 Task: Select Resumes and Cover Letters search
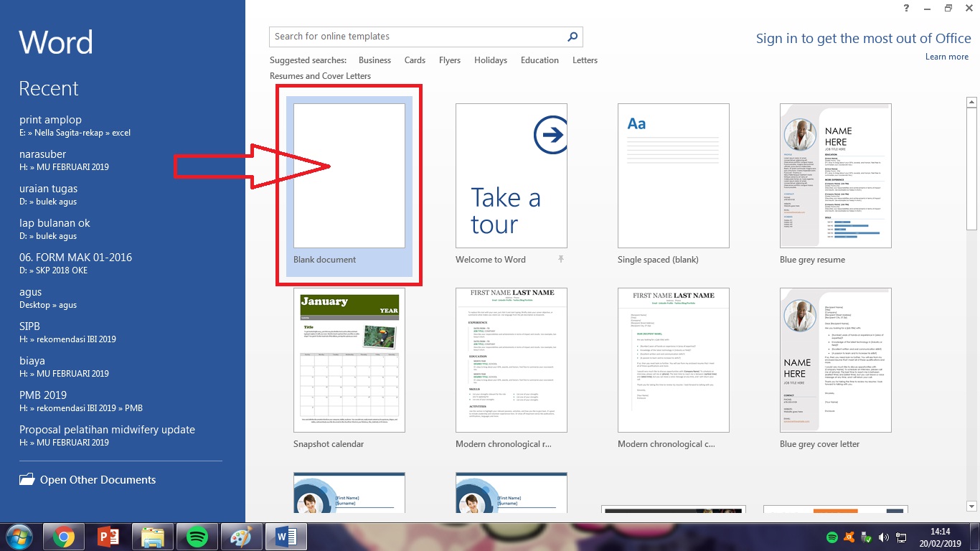pos(320,76)
